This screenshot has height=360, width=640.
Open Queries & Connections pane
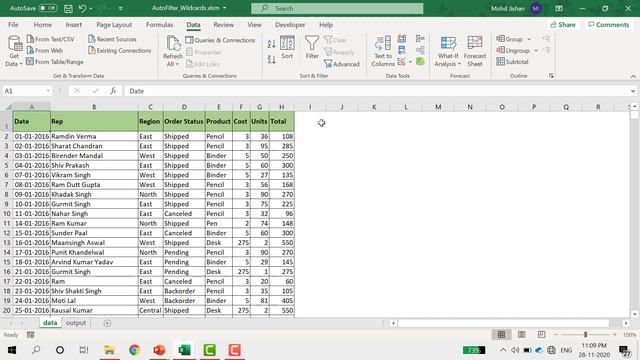point(220,40)
